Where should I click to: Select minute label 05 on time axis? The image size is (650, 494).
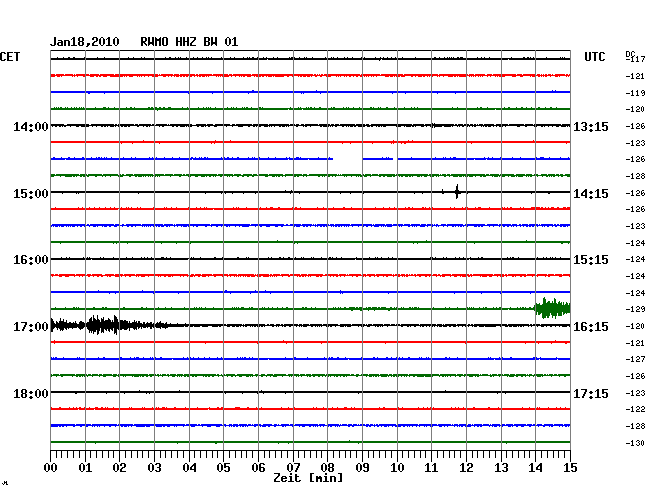(223, 467)
